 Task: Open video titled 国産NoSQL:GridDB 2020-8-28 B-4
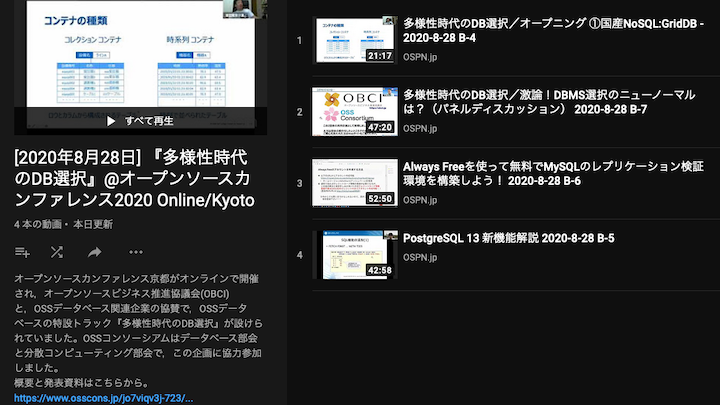[x=553, y=30]
